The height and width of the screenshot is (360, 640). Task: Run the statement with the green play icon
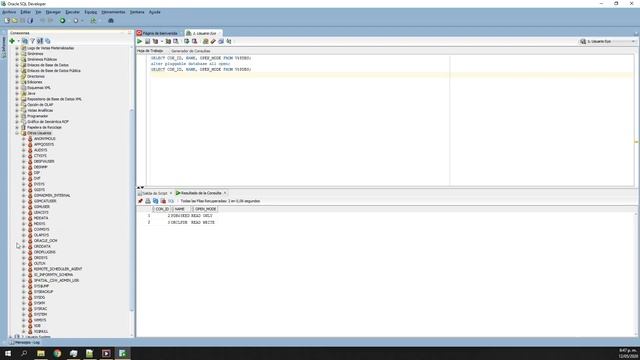(x=140, y=41)
